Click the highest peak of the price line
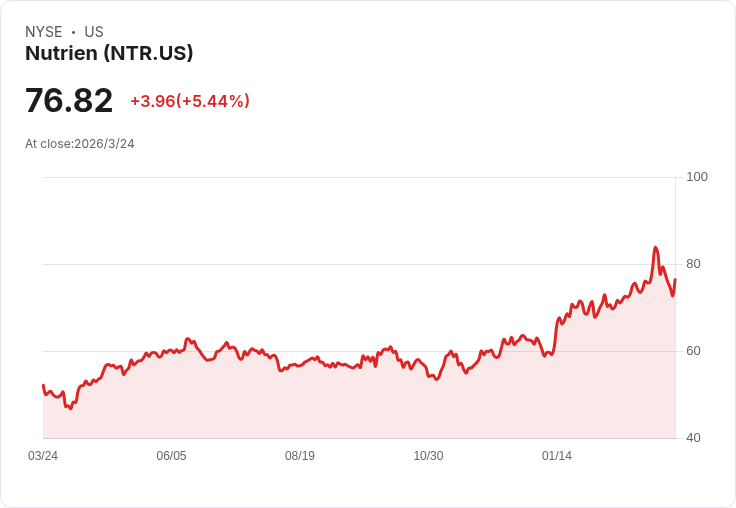This screenshot has height=508, width=736. click(655, 247)
